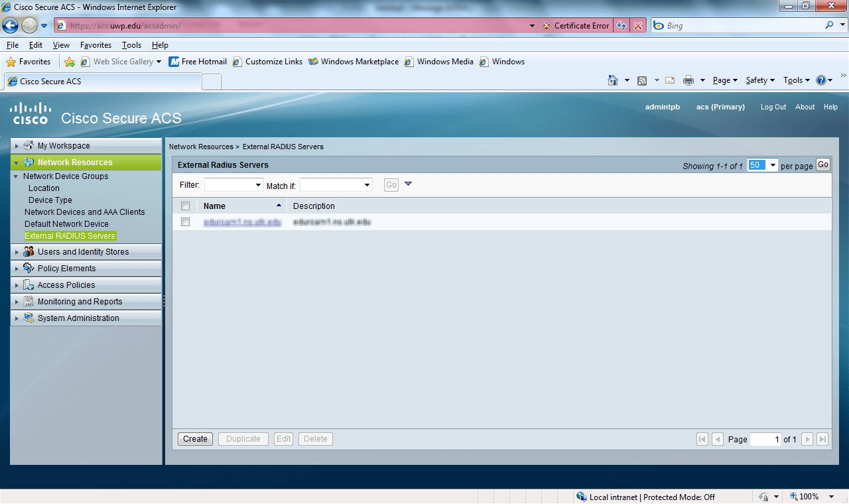Open the Filter dropdown
This screenshot has height=504, width=849.
click(x=233, y=185)
